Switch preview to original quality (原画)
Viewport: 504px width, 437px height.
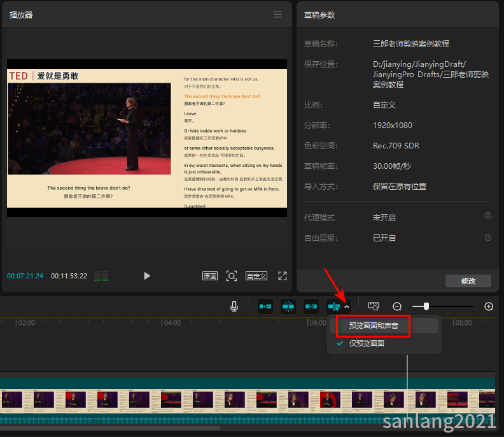[x=210, y=276]
